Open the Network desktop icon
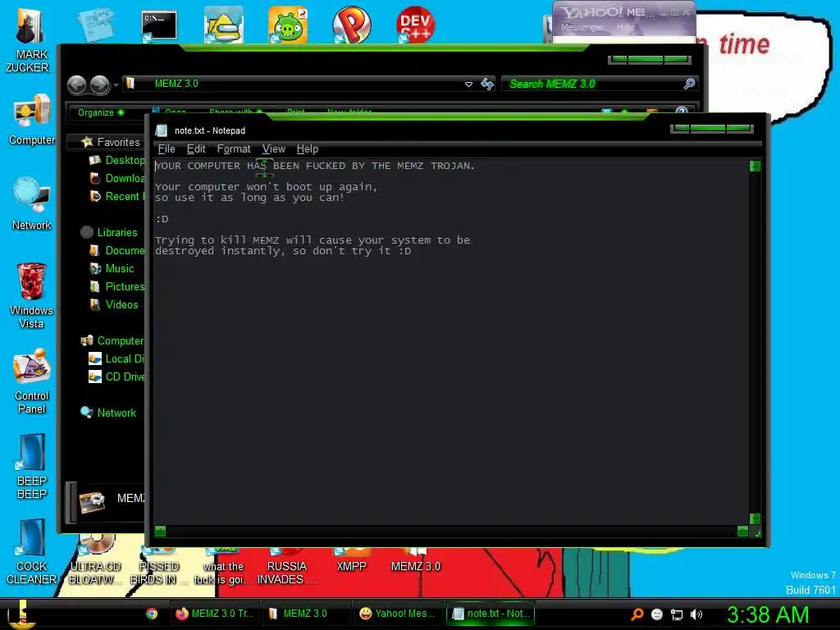 coord(32,204)
